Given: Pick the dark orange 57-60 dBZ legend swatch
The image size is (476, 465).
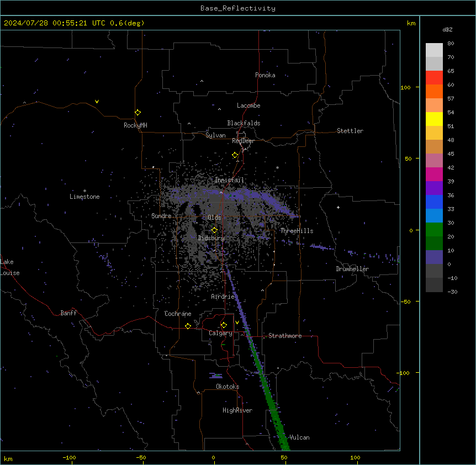Looking at the screenshot, I should tap(434, 91).
